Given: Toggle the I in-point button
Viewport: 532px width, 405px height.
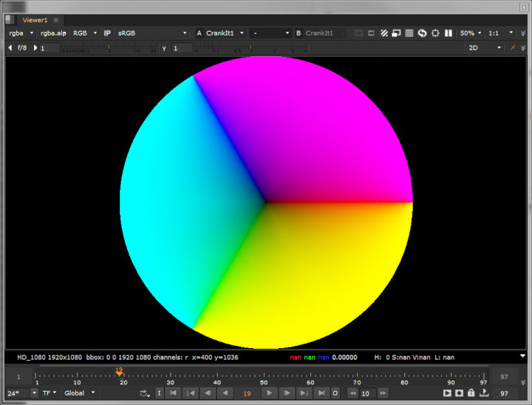Looking at the screenshot, I should 159,393.
